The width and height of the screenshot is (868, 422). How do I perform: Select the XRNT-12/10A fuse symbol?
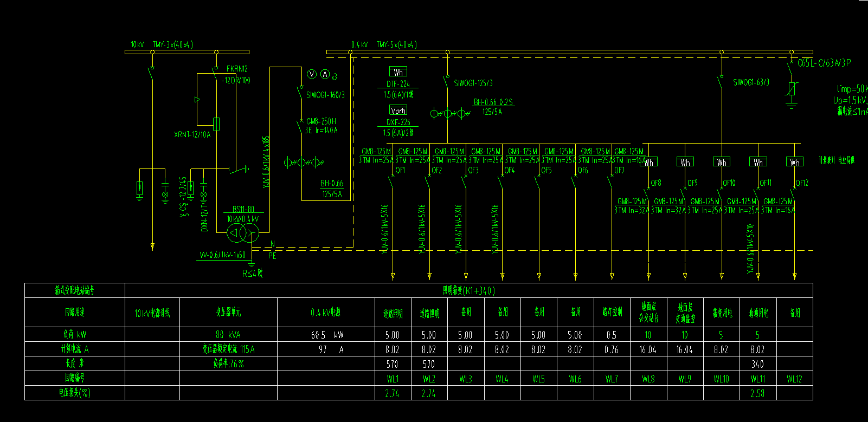click(x=216, y=124)
